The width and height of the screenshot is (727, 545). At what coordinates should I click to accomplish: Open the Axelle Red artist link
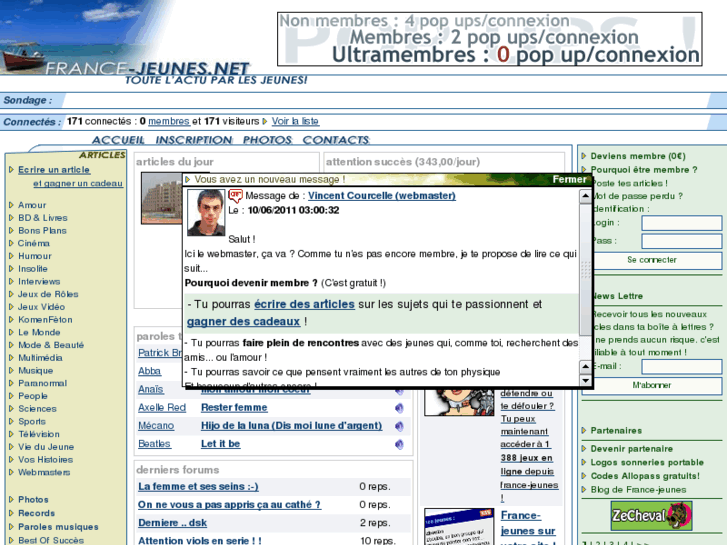click(162, 408)
